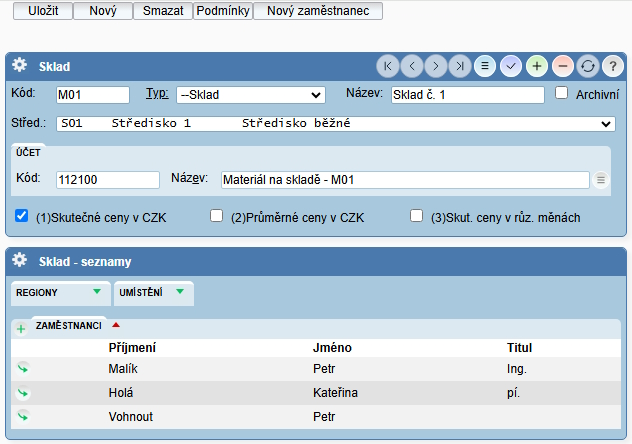This screenshot has height=444, width=632.
Task: Go to the first record
Action: (387, 65)
